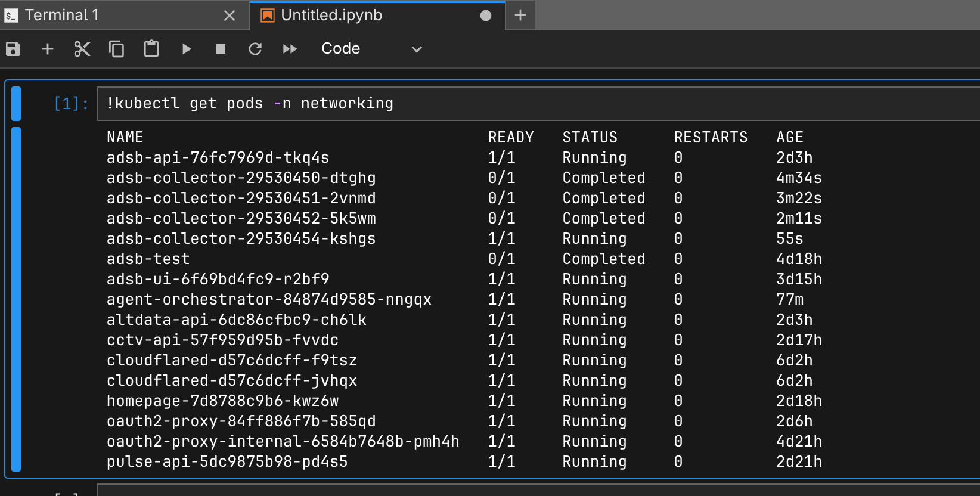Restart kernel and run all cells
This screenshot has width=980, height=496.
[290, 49]
